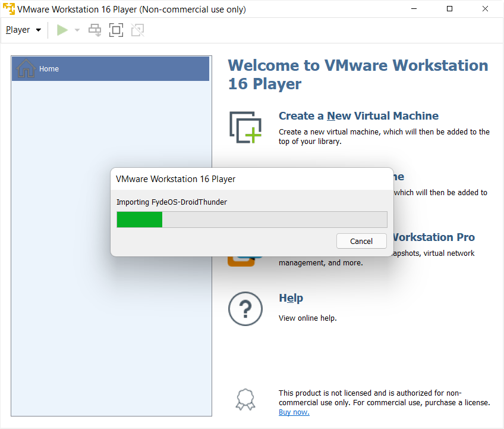Click the Upgrade to Workstation Pro heading

coord(434,237)
